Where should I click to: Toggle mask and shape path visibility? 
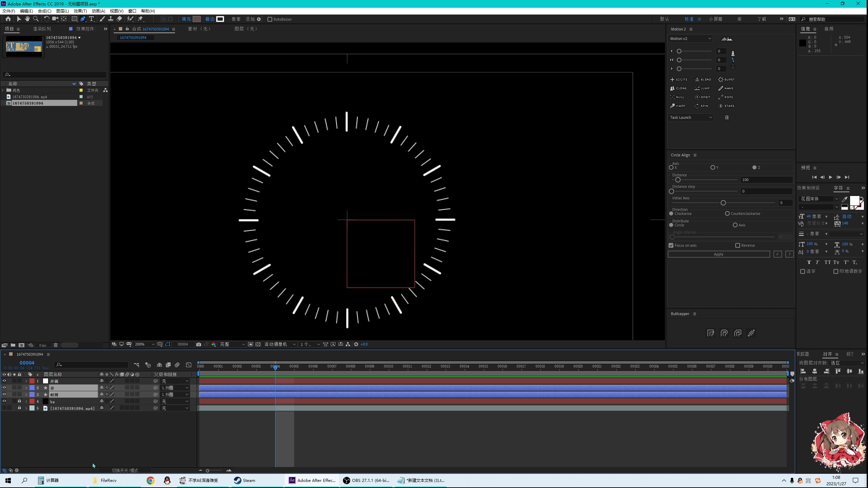(168, 344)
